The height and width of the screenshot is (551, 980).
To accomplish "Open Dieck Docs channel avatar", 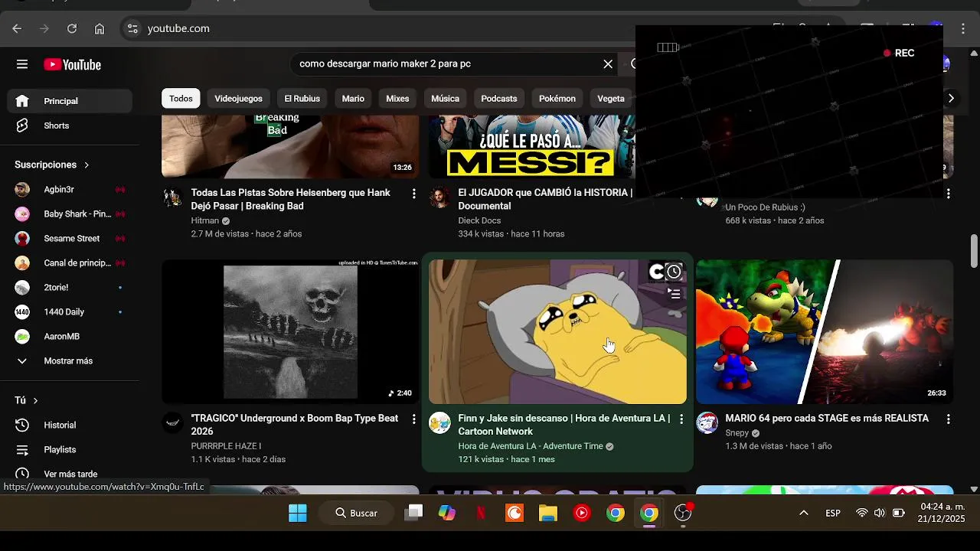I will pos(439,197).
